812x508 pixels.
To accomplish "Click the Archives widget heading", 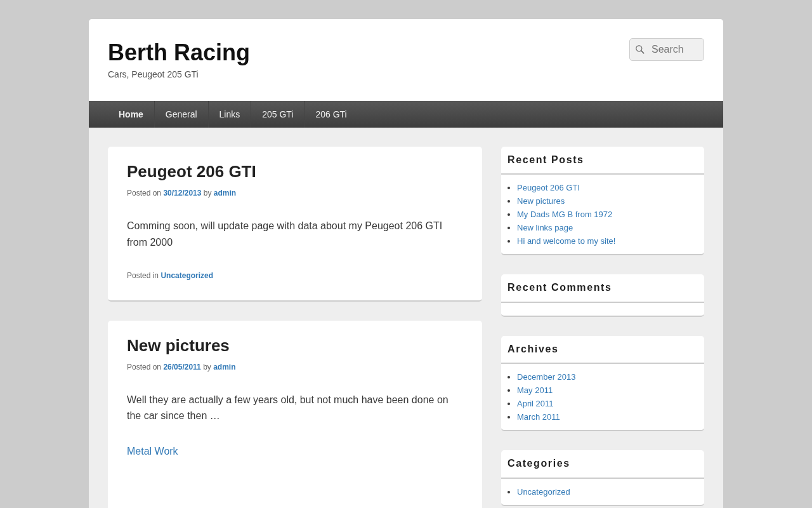I will (533, 349).
